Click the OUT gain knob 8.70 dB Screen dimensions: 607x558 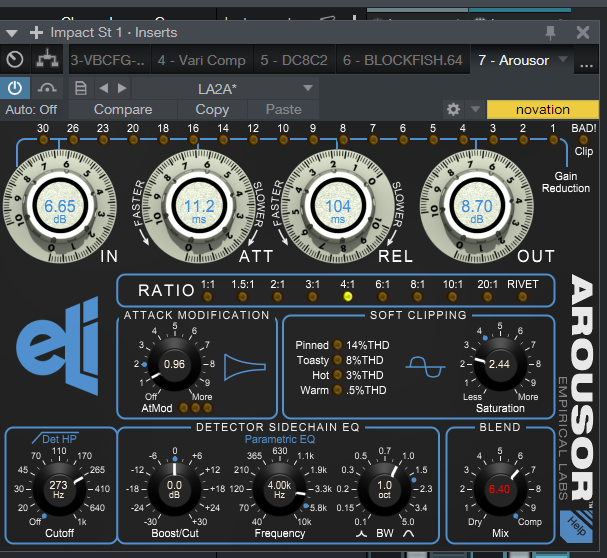pyautogui.click(x=477, y=206)
